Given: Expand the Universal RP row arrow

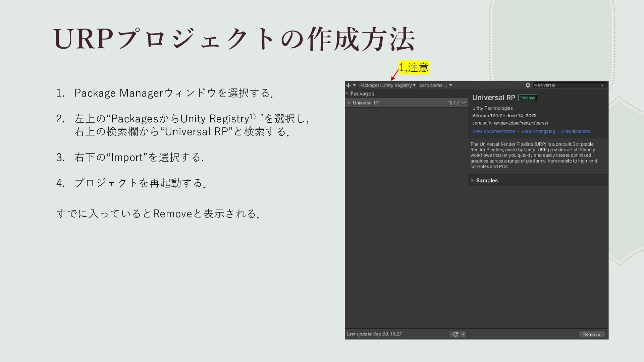Looking at the screenshot, I should pos(349,103).
